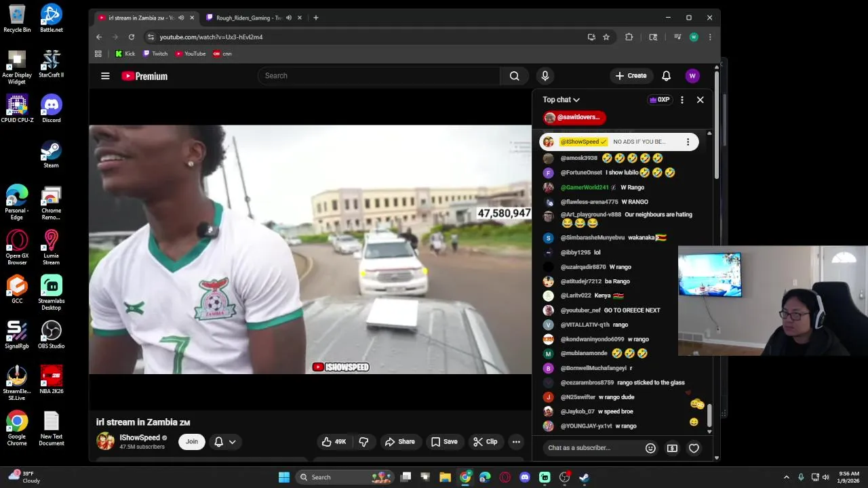
Task: Mute the Rough_Riders_Gaming tab audio
Action: click(x=289, y=18)
